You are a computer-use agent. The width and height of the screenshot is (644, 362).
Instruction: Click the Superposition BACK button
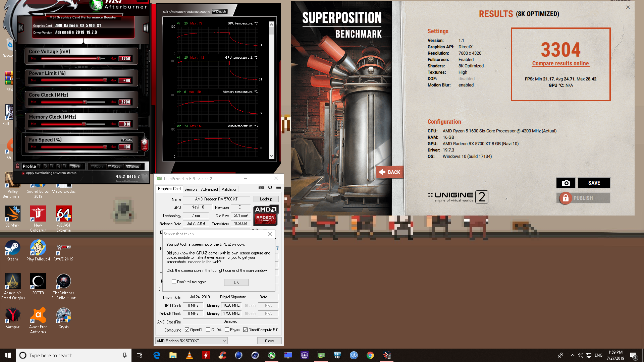tap(390, 172)
